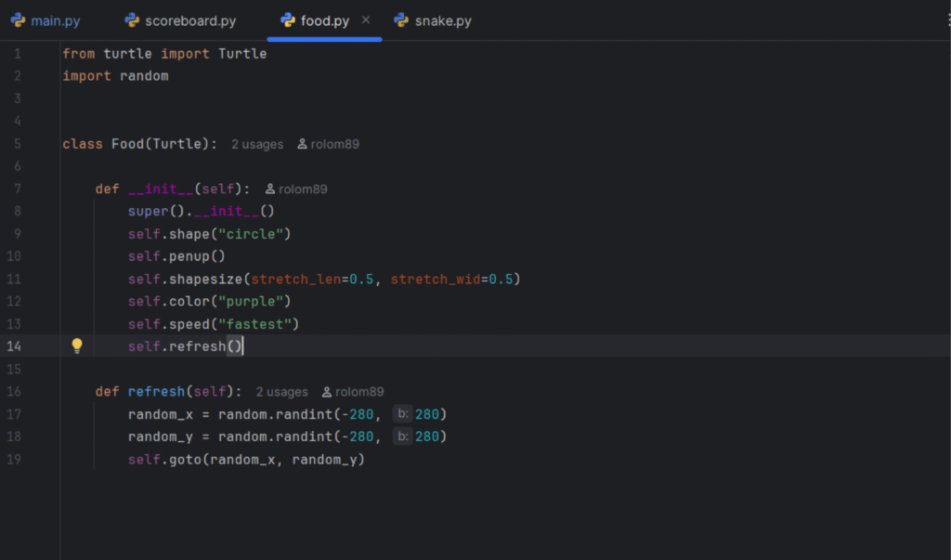
Task: Click the Python icon on food.py tab
Action: pyautogui.click(x=288, y=20)
